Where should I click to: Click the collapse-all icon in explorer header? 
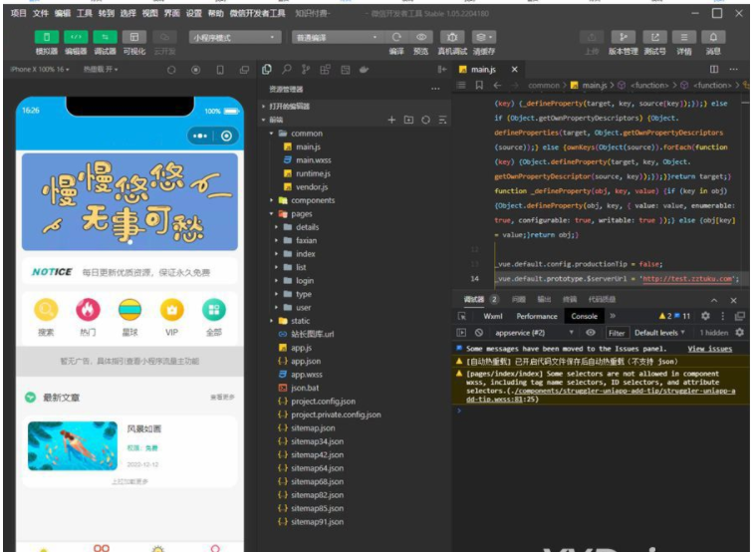[x=442, y=120]
